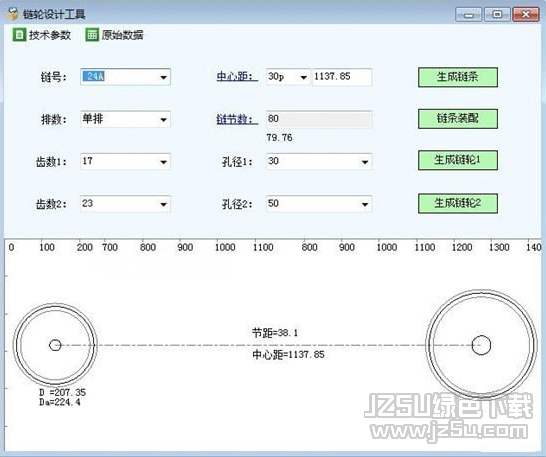Expand the 排数 dropdown showing 单排
The width and height of the screenshot is (546, 457).
point(125,119)
